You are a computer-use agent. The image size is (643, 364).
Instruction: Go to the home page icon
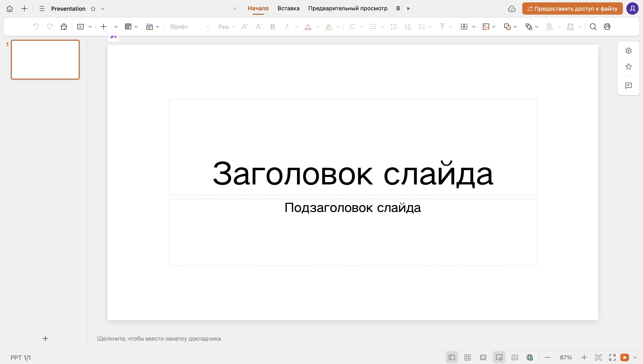9,9
